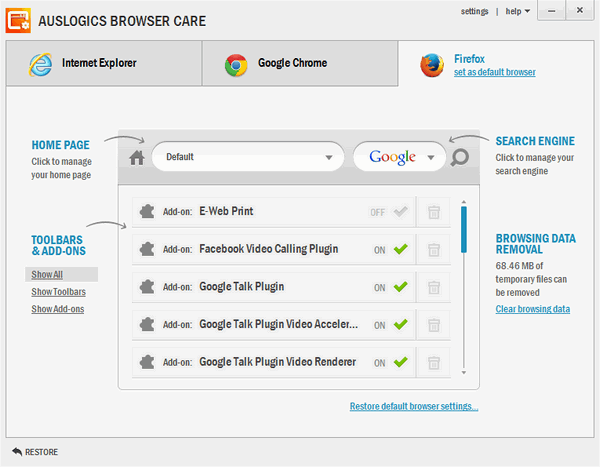600x467 pixels.
Task: Click the scrollbar up arrow in add-ons list
Action: [x=464, y=202]
